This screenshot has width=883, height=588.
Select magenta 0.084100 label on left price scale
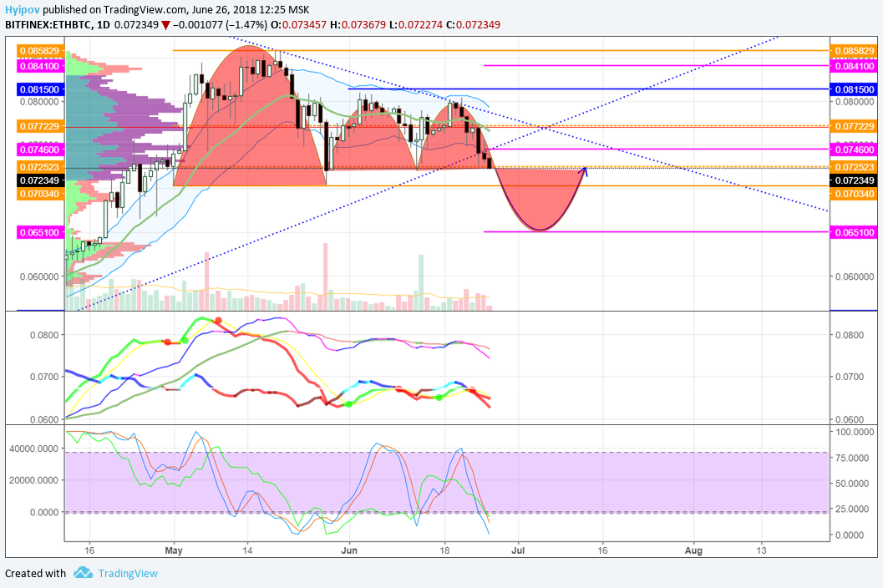(39, 66)
